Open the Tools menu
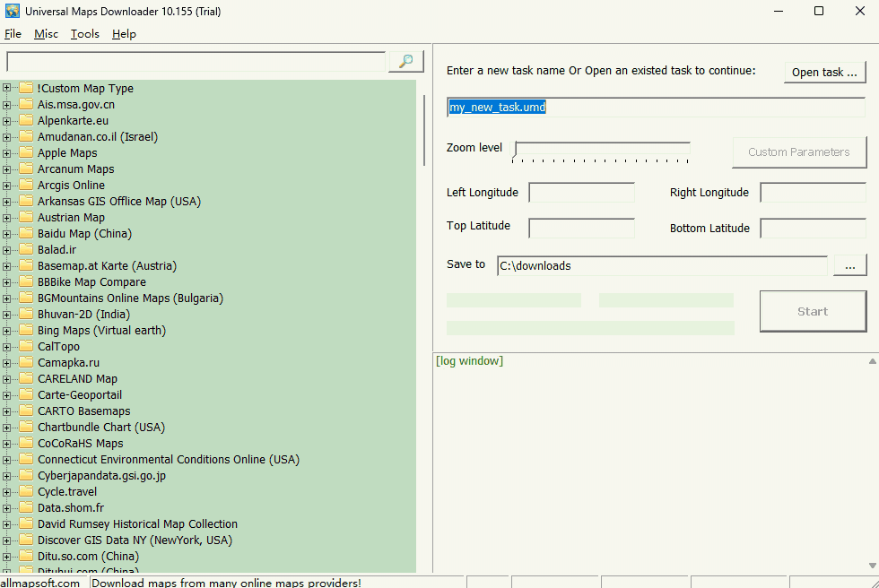Viewport: 879px width, 588px height. (84, 34)
